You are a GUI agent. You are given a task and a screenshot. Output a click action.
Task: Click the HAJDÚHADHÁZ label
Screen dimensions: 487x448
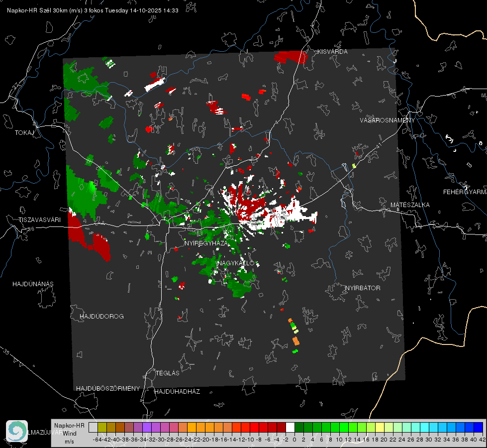(x=177, y=392)
